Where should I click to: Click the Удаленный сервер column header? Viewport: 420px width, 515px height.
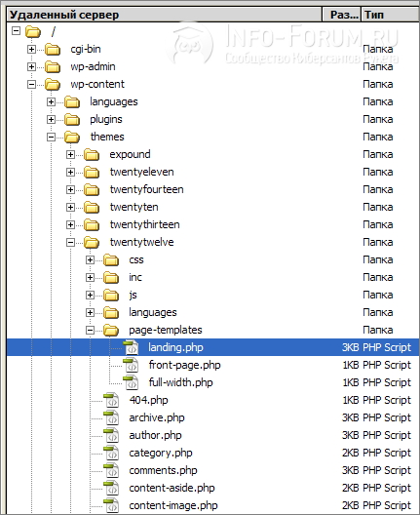(164, 15)
